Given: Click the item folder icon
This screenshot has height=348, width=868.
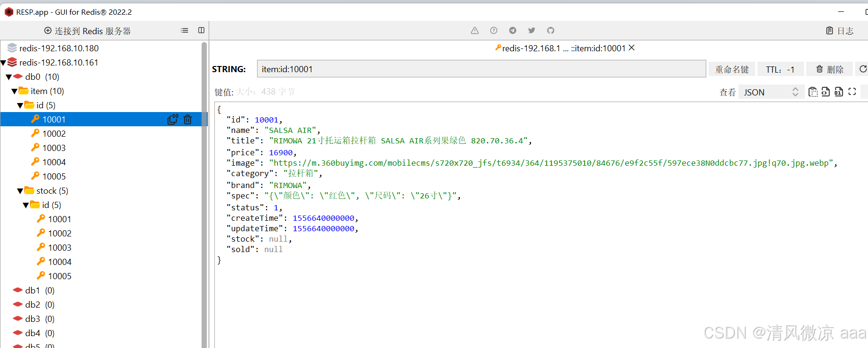Looking at the screenshot, I should coord(24,91).
